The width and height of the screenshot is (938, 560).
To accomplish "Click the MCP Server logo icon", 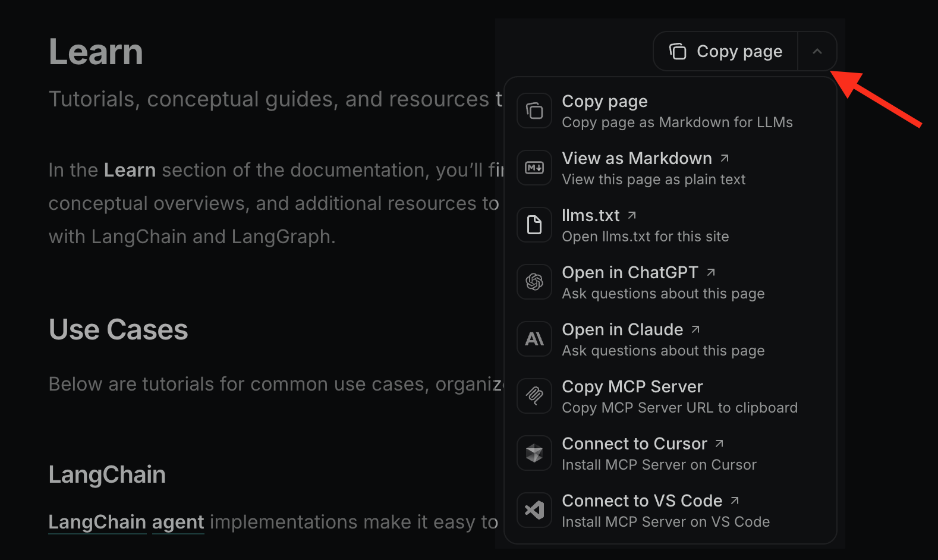I will coord(534,396).
